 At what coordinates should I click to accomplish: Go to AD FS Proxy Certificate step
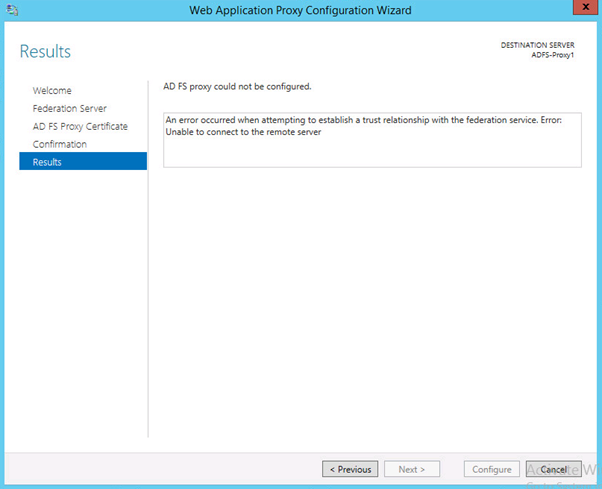pos(80,126)
